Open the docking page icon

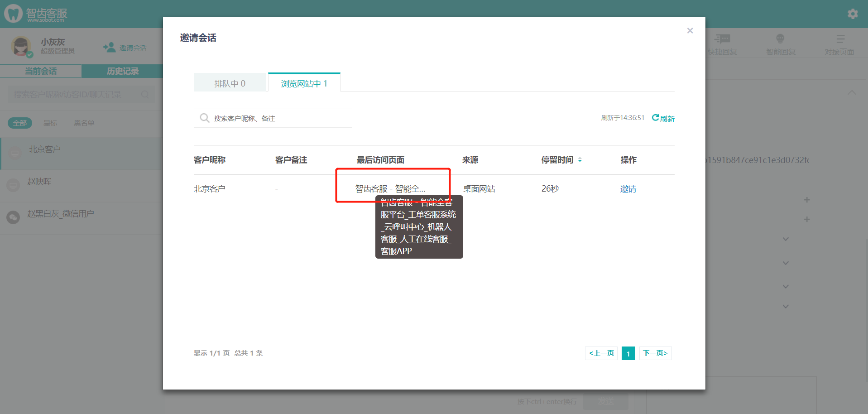click(x=840, y=39)
